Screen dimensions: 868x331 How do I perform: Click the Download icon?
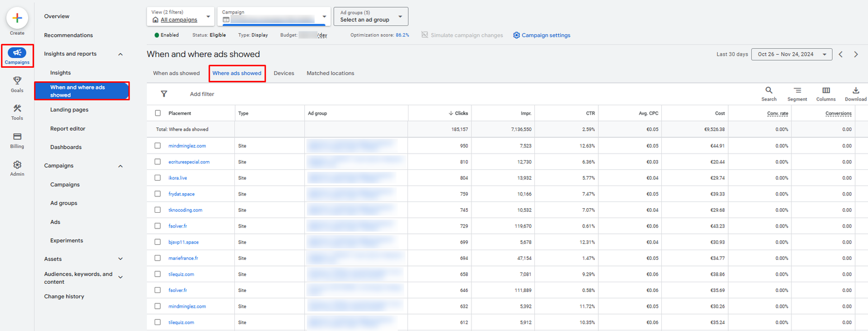pos(856,90)
